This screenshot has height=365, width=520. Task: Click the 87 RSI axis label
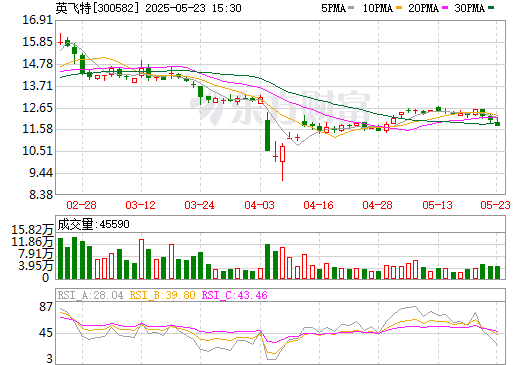pos(46,307)
